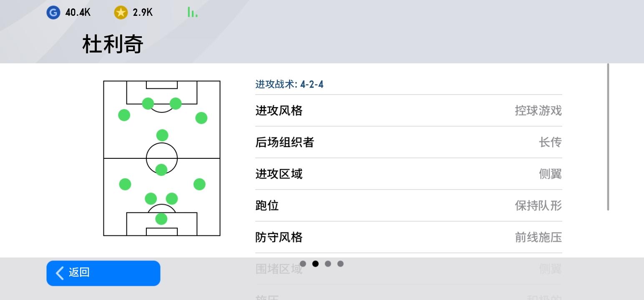Click the back arrow chevron icon
Screen dimensions: 644x300
point(60,273)
